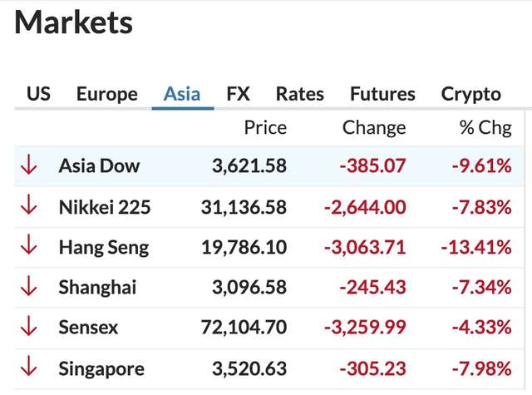The width and height of the screenshot is (532, 395).
Task: Switch to the US markets tab
Action: (38, 94)
